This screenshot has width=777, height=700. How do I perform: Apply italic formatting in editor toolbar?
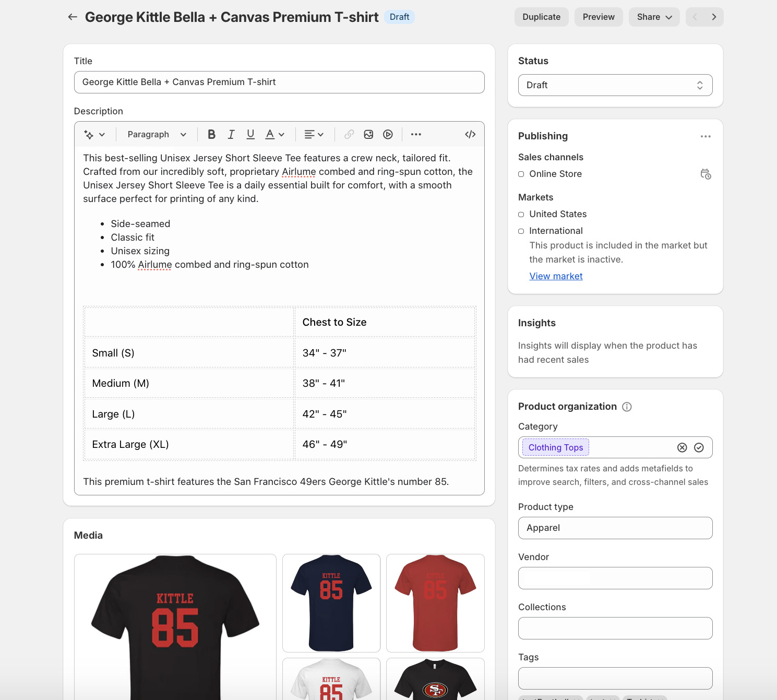(x=231, y=135)
